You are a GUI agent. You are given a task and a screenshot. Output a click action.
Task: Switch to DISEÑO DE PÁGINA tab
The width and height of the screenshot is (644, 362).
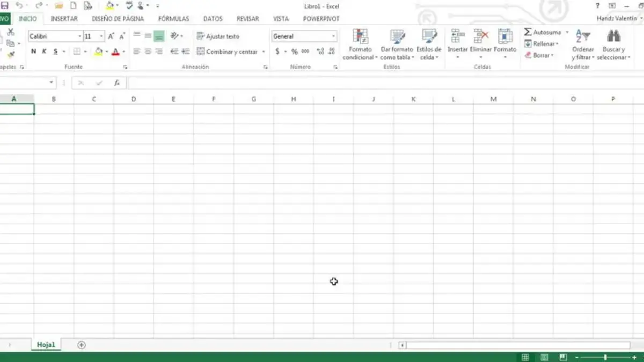coord(118,19)
